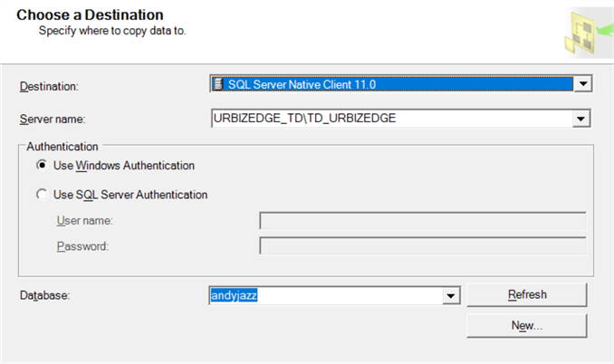Click the 'Authentication' group label
The image size is (614, 364).
point(62,147)
